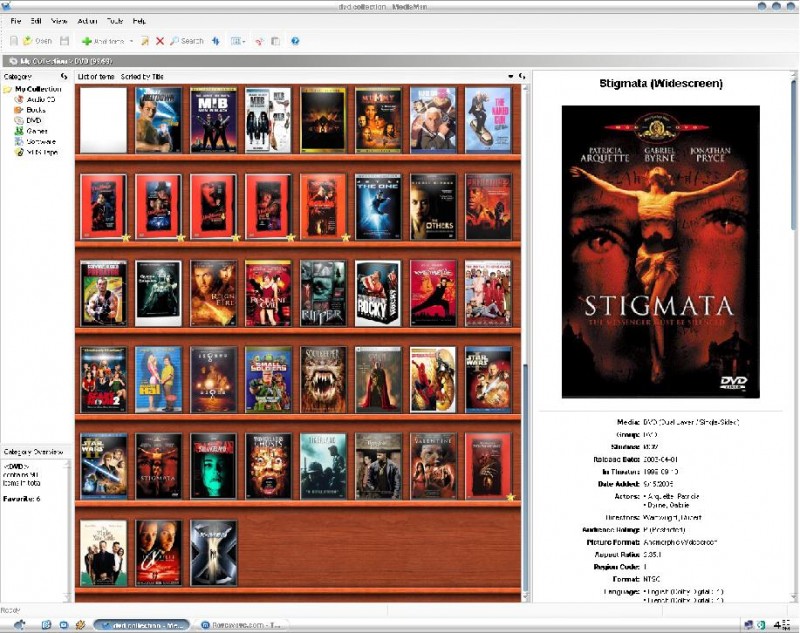Open the Help menu
Image resolution: width=800 pixels, height=633 pixels.
(139, 21)
